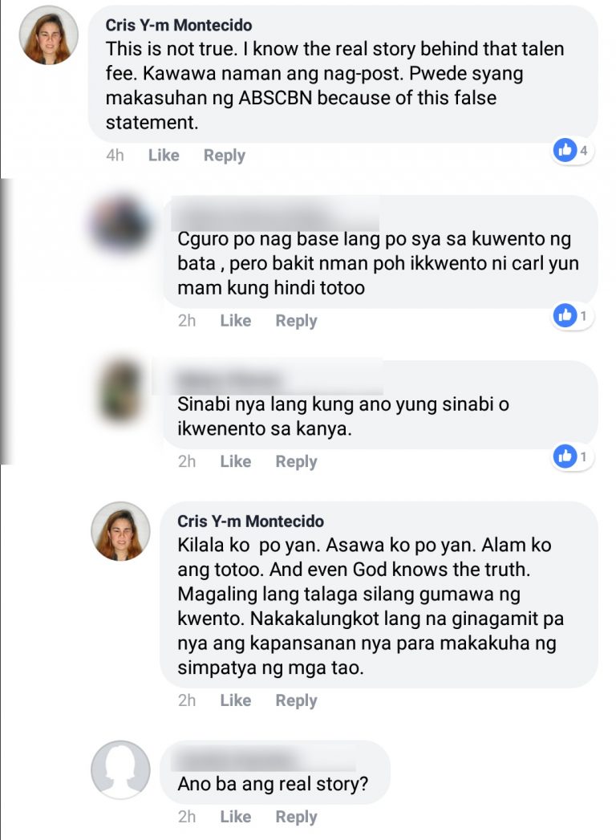The width and height of the screenshot is (616, 840).
Task: Like the 'Kilala ko po yan' comment
Action: (235, 700)
